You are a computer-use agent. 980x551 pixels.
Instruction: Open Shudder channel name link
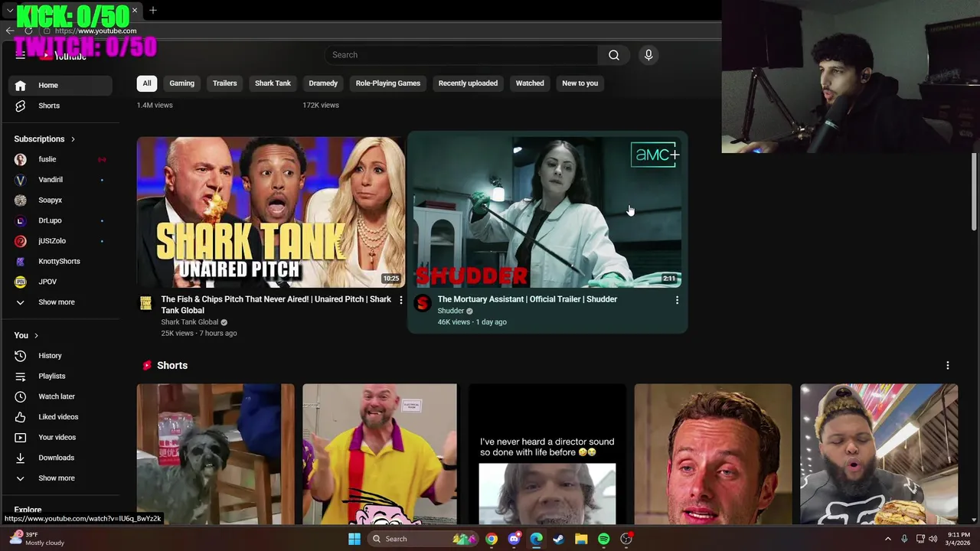pyautogui.click(x=451, y=311)
